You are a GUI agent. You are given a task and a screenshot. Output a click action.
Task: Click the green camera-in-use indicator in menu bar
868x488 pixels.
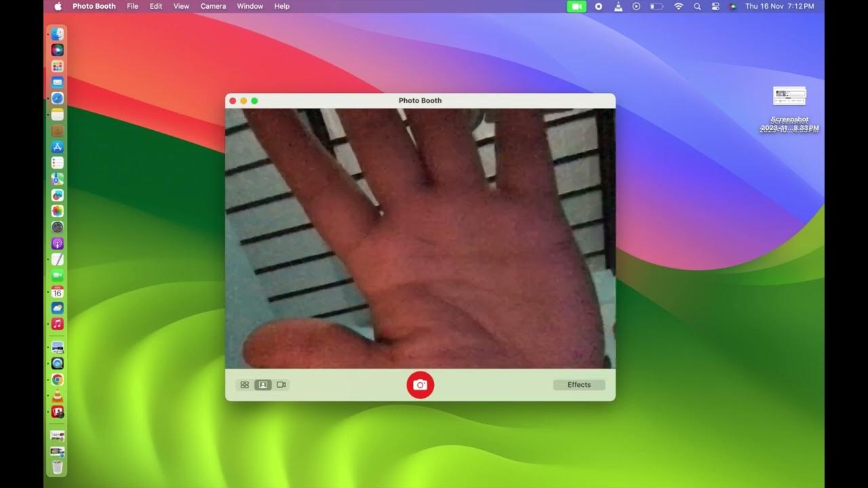tap(576, 6)
